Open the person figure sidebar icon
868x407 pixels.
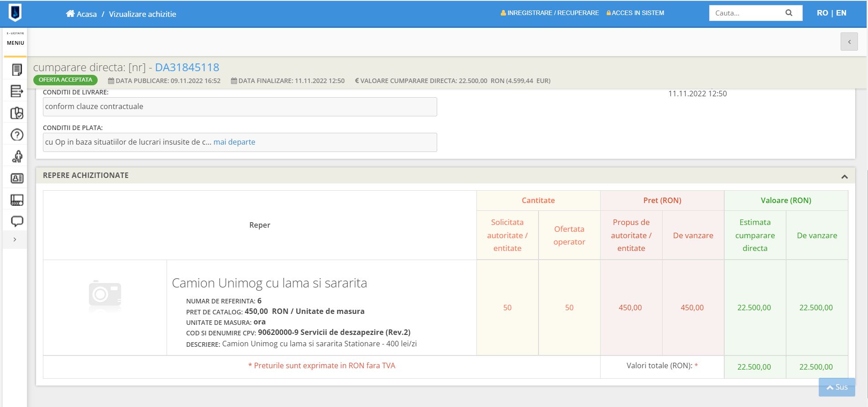tap(17, 157)
